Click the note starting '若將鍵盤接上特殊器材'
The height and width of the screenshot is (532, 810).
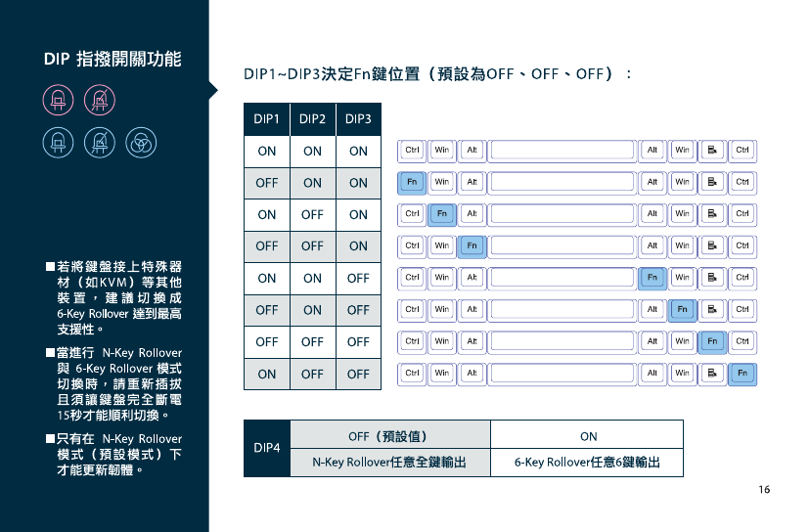point(114,298)
